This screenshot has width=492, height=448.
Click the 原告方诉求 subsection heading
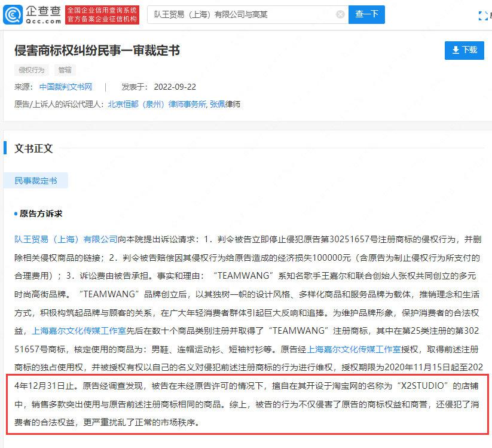point(41,214)
